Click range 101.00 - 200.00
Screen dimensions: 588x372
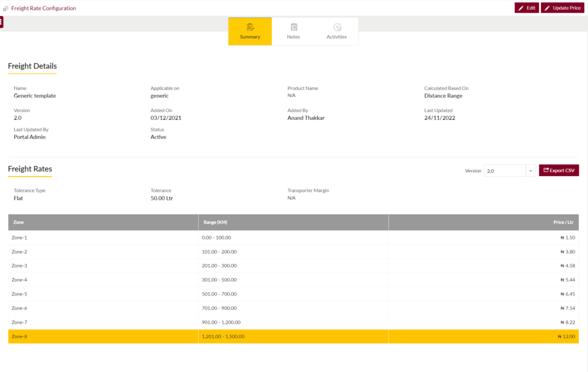tap(219, 252)
